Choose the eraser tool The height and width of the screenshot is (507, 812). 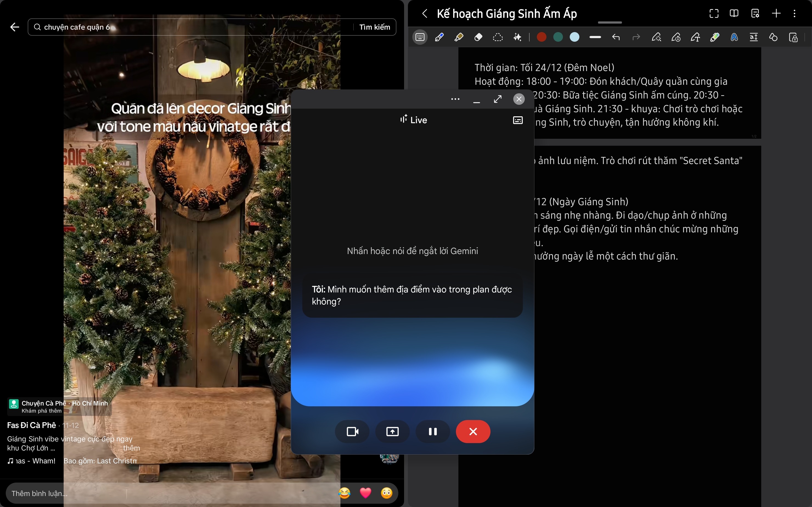pyautogui.click(x=478, y=37)
